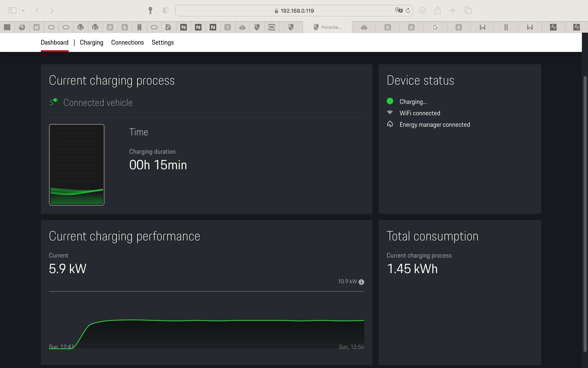588x368 pixels.
Task: Click the battery charge level graphic
Action: pos(77,165)
